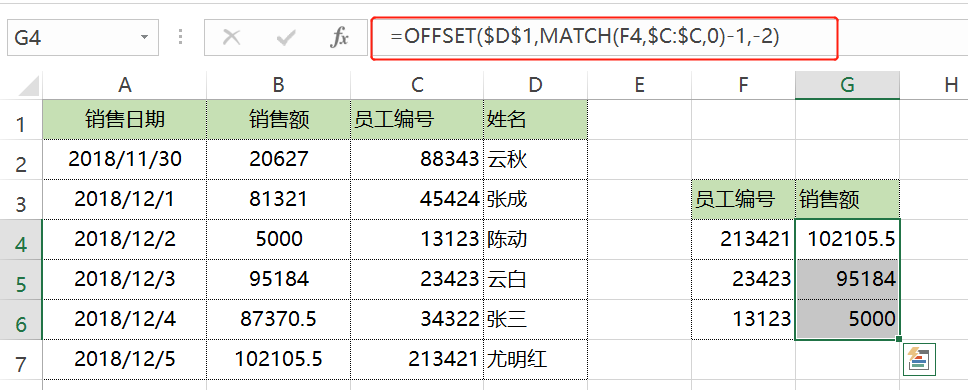
Task: Select cell G4 containing 102105.5
Action: click(847, 239)
